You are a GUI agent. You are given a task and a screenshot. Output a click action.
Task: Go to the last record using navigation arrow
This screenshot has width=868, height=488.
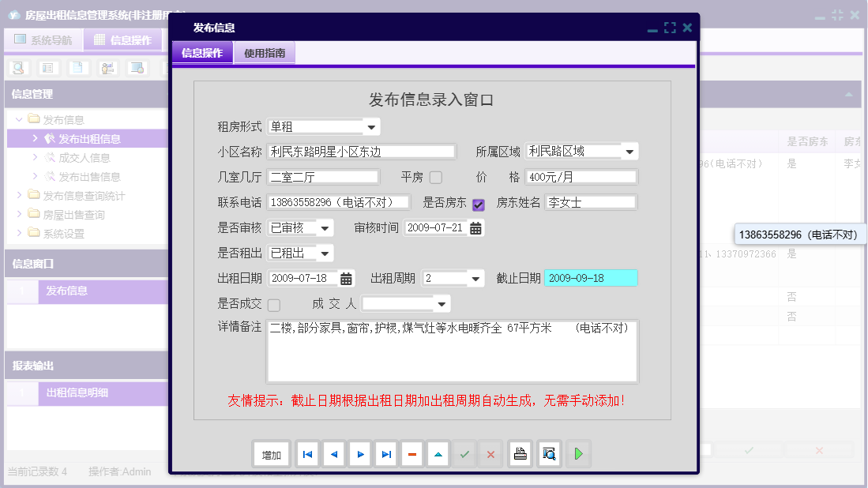pyautogui.click(x=385, y=453)
